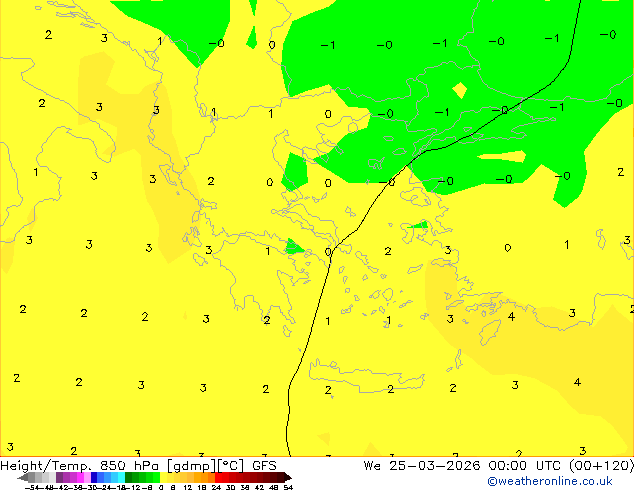Select the map title 'Height/Temp. 850 hPa' text

pos(79,466)
